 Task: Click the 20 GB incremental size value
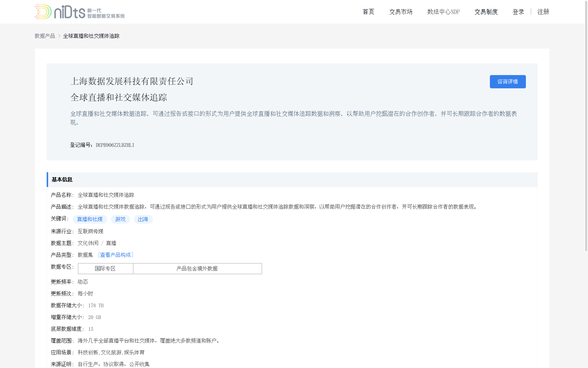click(94, 317)
